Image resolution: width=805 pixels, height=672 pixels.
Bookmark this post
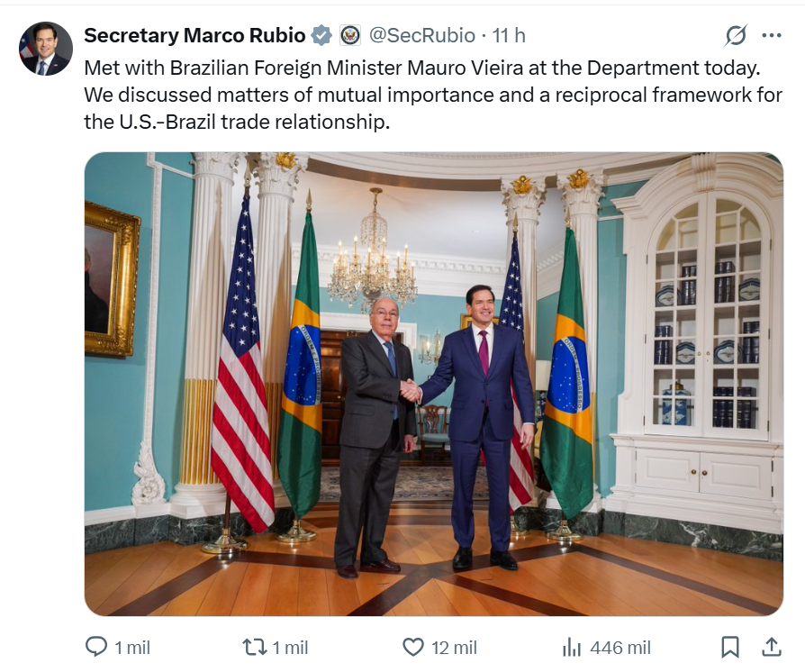point(730,647)
